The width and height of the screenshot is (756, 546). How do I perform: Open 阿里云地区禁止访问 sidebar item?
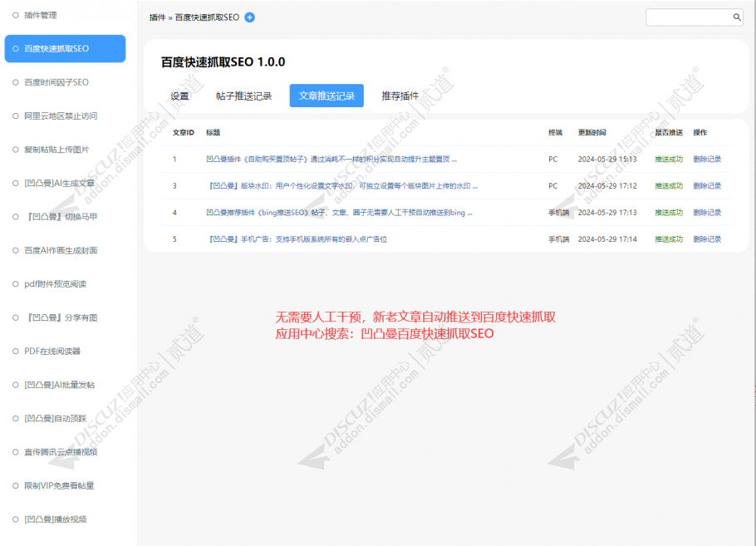coord(61,116)
